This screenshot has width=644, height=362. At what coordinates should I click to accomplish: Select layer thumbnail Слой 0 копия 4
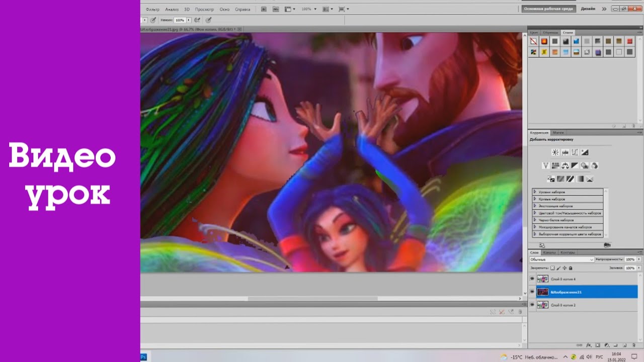click(x=543, y=279)
